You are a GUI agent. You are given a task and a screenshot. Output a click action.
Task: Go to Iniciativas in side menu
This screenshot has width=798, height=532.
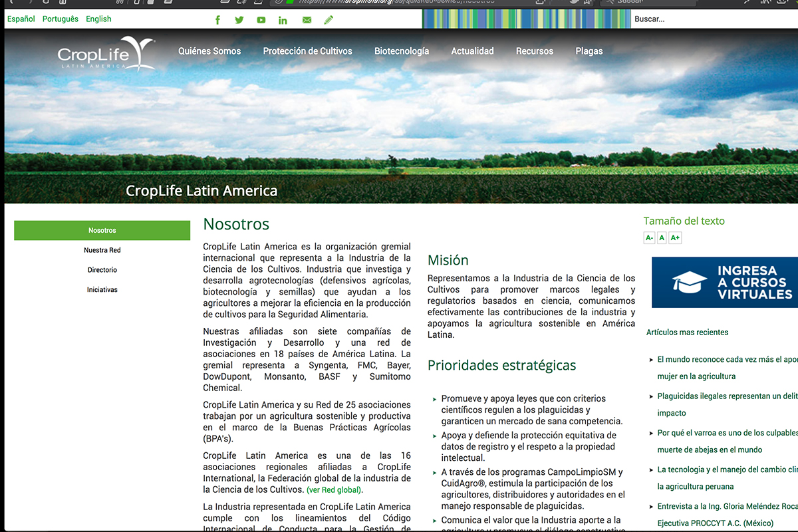tap(102, 290)
